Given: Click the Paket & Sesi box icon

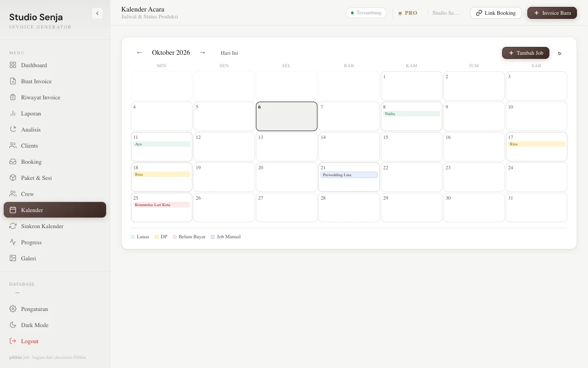Looking at the screenshot, I should point(13,178).
